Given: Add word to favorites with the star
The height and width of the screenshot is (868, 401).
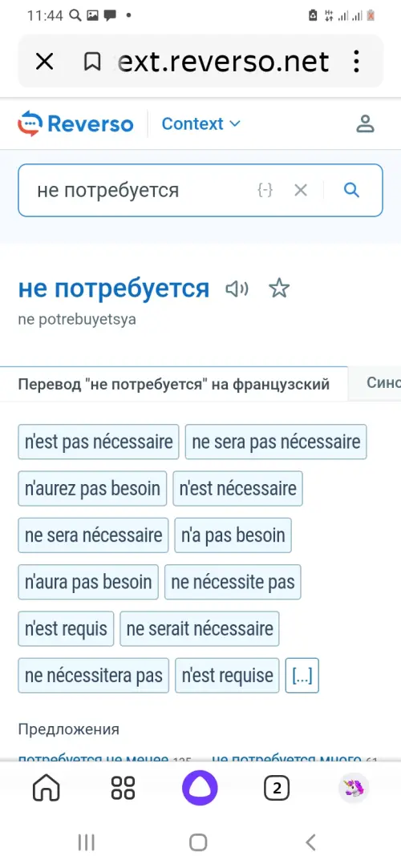Looking at the screenshot, I should coord(279,289).
